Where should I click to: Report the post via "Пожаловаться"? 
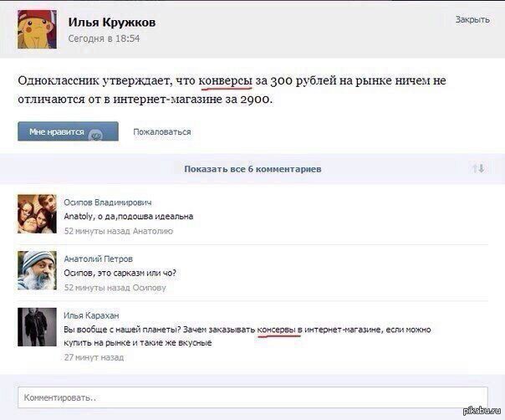(161, 131)
